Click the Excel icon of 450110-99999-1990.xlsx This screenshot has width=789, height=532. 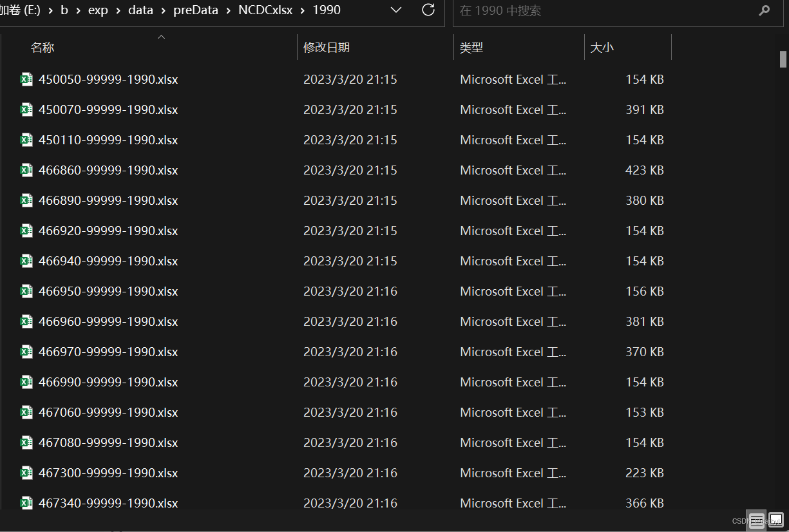[26, 140]
